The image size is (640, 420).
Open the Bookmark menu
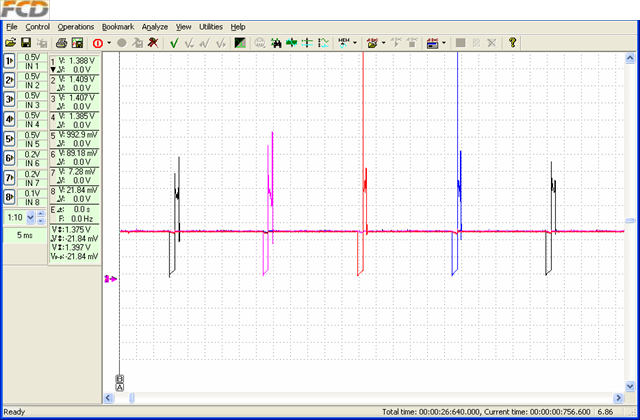(x=118, y=27)
